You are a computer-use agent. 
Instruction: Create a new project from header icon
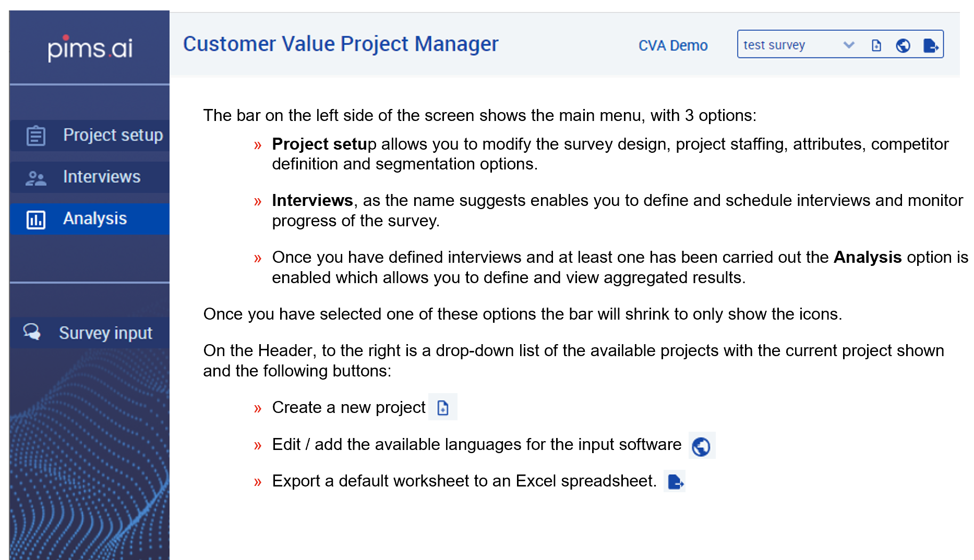tap(876, 45)
